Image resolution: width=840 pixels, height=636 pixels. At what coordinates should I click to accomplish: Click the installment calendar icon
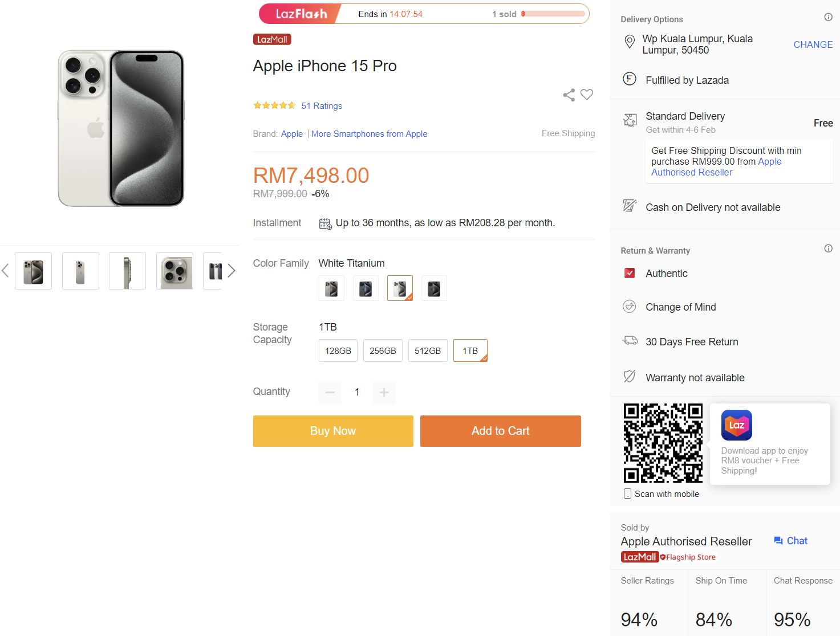tap(324, 223)
